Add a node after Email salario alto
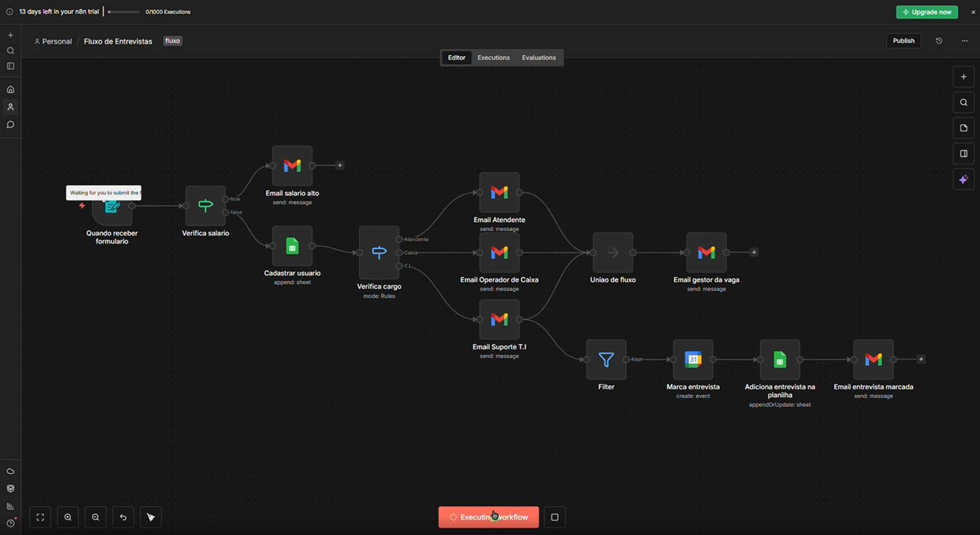 340,165
